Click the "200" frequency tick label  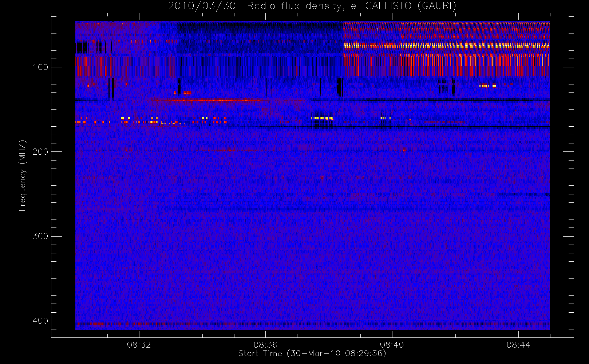click(40, 152)
